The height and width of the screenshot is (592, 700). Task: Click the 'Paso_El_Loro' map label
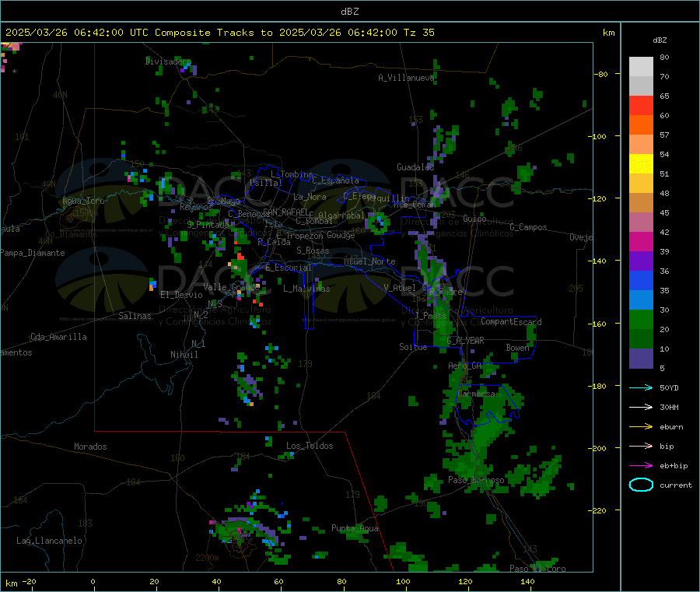tap(537, 569)
